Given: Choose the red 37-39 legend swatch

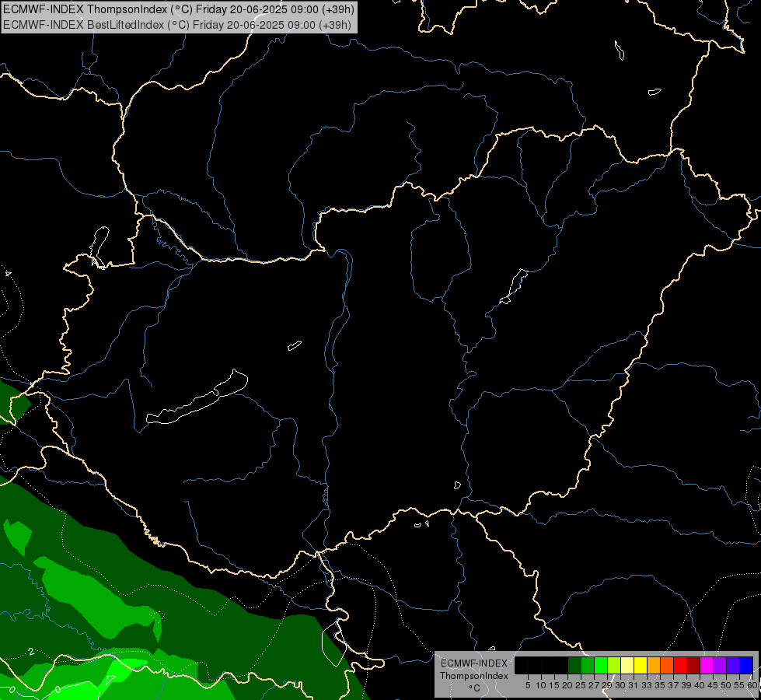Looking at the screenshot, I should (680, 665).
